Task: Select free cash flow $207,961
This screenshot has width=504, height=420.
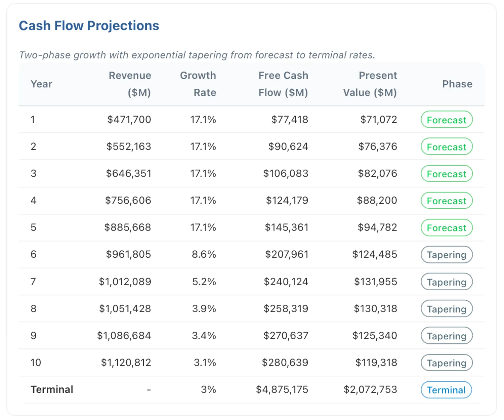Action: coord(287,254)
